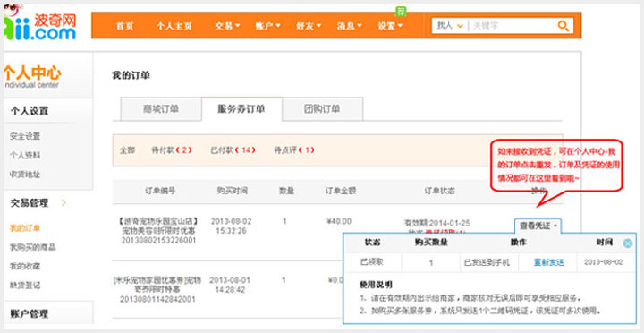
Task: Click order number 20130802153226001
Action: coord(158,240)
